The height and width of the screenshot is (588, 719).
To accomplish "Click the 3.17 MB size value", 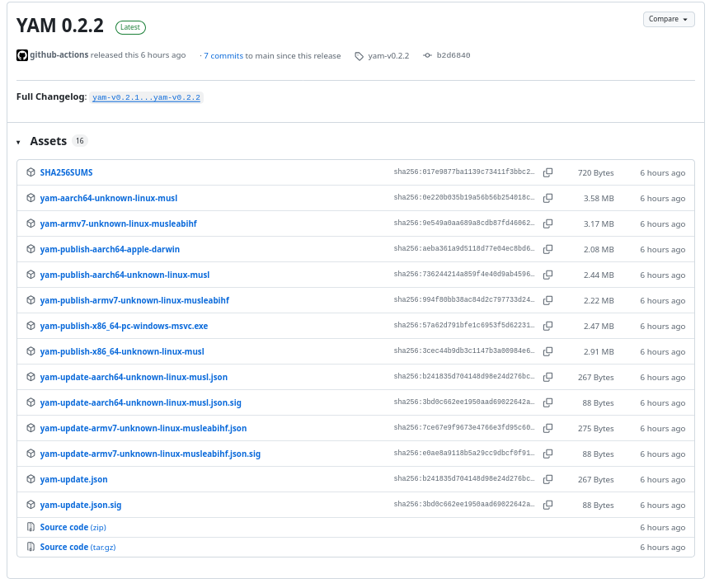I will [x=599, y=223].
